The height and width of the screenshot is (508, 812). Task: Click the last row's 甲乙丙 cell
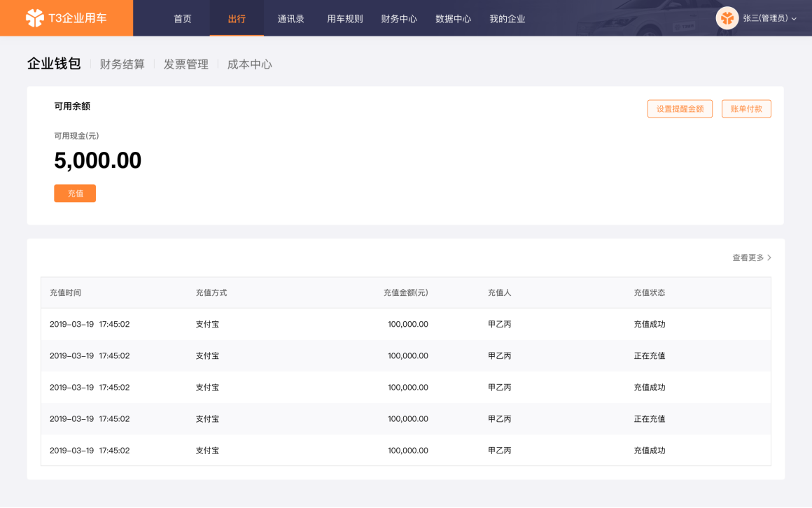point(499,451)
